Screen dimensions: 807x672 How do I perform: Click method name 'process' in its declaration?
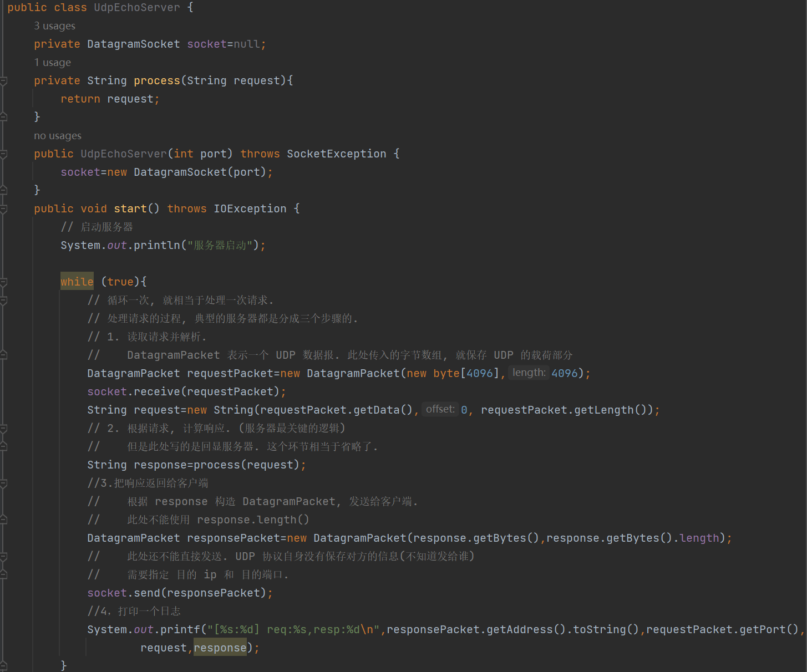click(157, 81)
